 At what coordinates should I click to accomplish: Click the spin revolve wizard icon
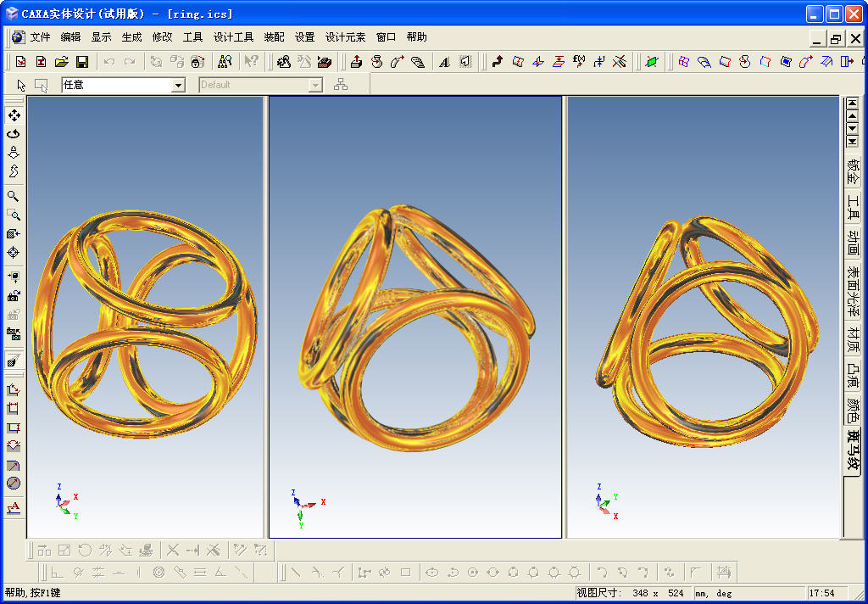pyautogui.click(x=377, y=62)
